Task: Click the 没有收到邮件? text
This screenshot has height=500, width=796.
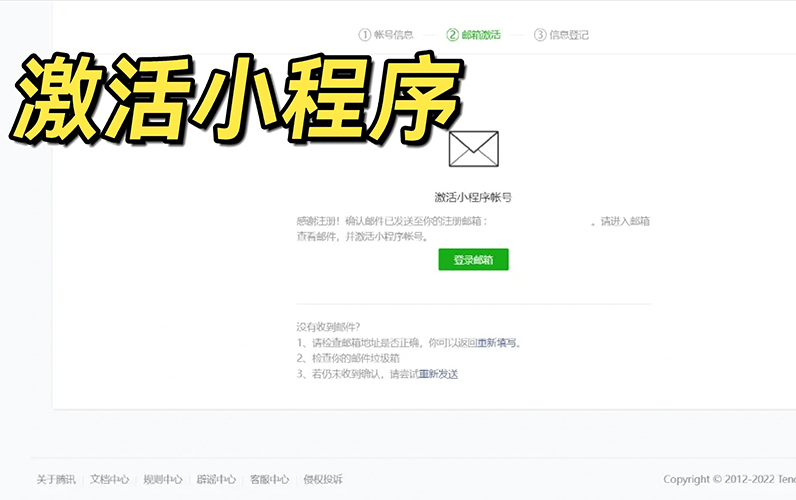Action: point(328,327)
